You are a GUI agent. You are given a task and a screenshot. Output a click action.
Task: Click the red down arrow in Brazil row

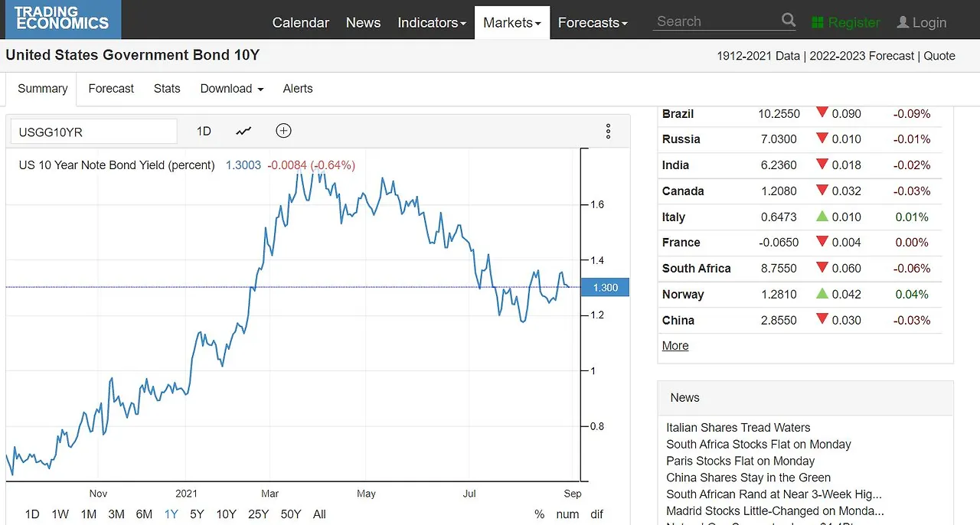point(822,112)
